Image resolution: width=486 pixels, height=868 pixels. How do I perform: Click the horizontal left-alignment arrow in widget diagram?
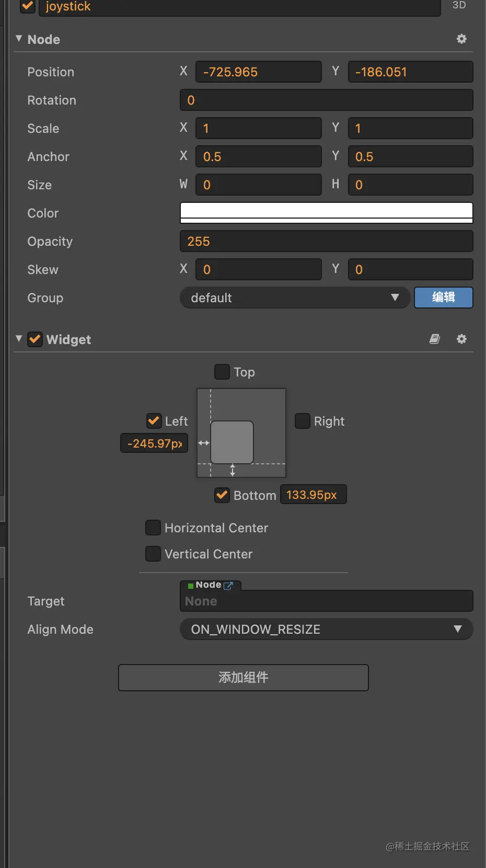[204, 443]
